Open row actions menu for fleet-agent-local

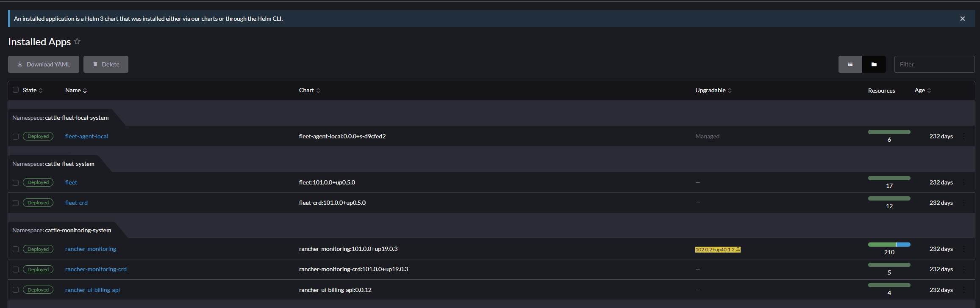(964, 136)
